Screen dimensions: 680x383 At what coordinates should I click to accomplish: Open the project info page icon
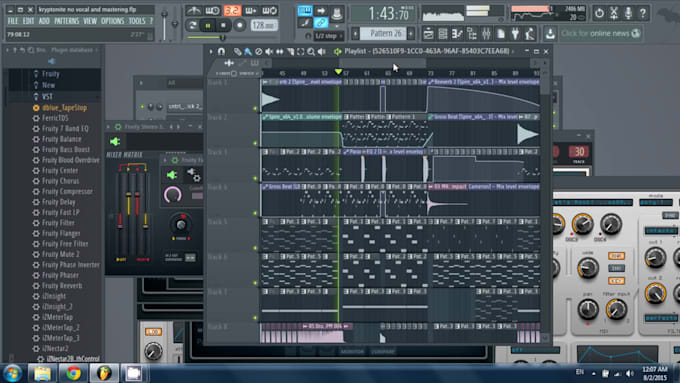click(x=500, y=33)
